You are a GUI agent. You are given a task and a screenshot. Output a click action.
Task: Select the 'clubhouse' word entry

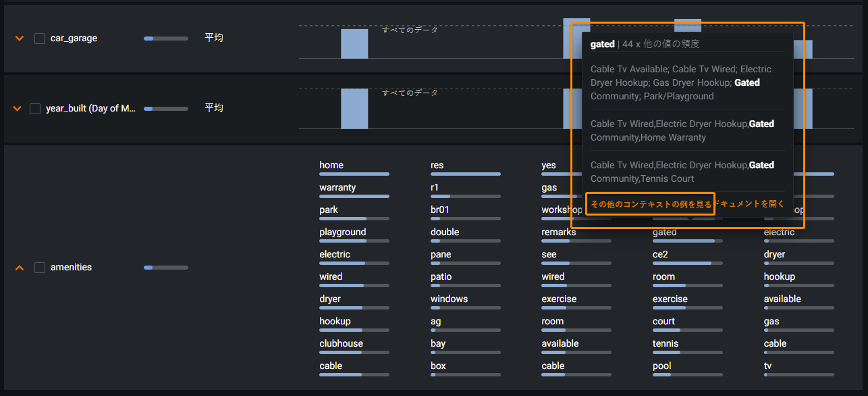[341, 344]
